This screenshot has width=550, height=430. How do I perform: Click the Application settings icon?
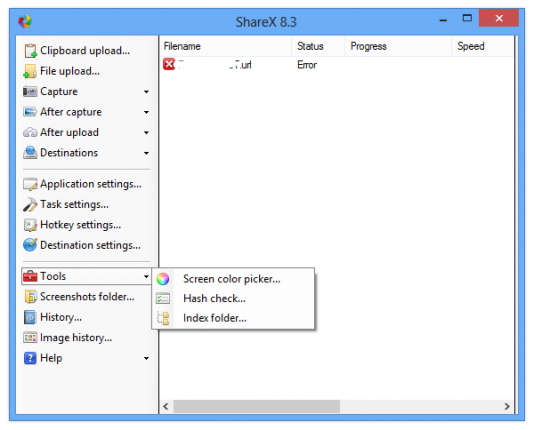[30, 184]
